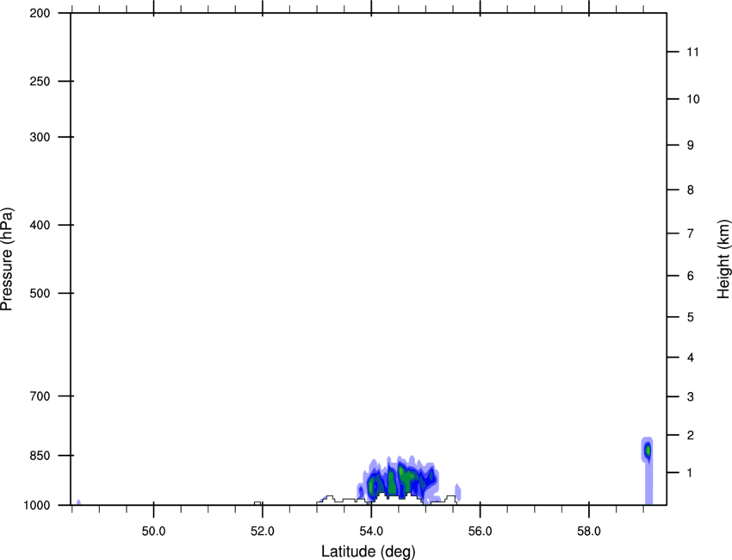Viewport: 732px width, 560px height.
Task: Select the terrain outline bump near 53.2 latitude
Action: [x=330, y=497]
